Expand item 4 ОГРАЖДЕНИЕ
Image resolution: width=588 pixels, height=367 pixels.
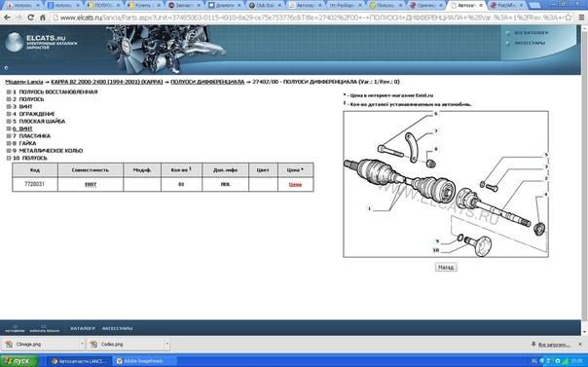point(9,114)
